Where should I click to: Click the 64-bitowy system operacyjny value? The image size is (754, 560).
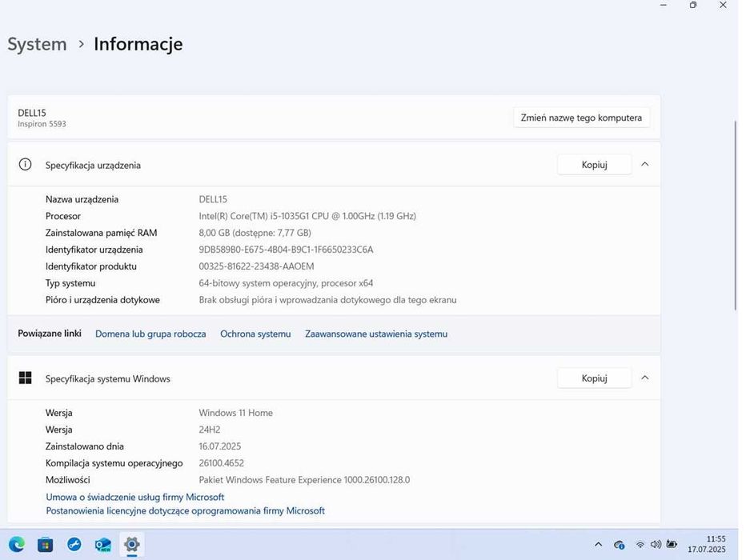click(x=286, y=283)
